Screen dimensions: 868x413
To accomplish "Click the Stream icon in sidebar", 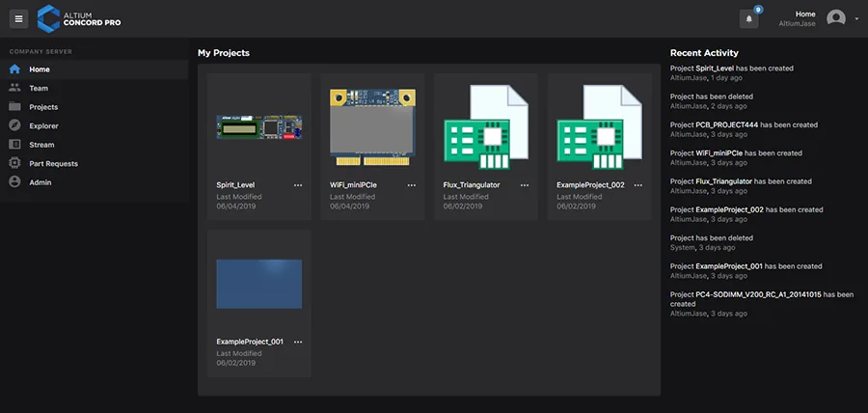I will (14, 145).
